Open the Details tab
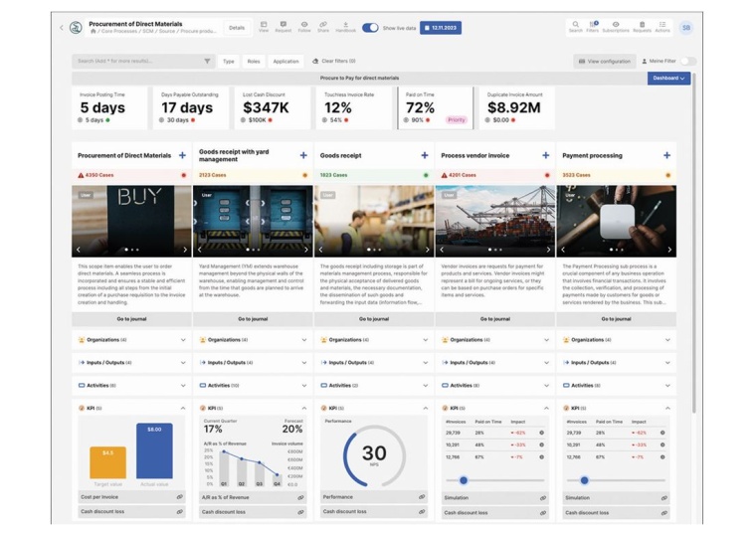Image resolution: width=756 pixels, height=536 pixels. [x=237, y=28]
